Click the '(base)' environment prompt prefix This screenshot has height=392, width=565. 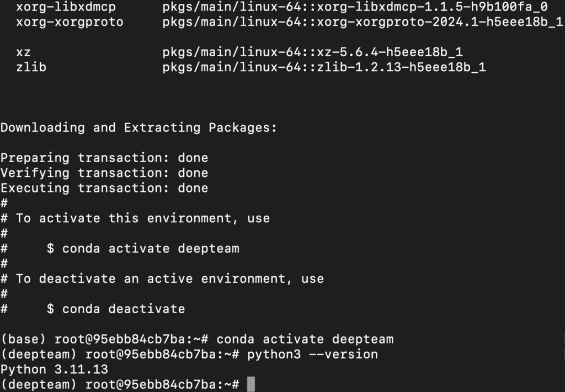tap(23, 339)
